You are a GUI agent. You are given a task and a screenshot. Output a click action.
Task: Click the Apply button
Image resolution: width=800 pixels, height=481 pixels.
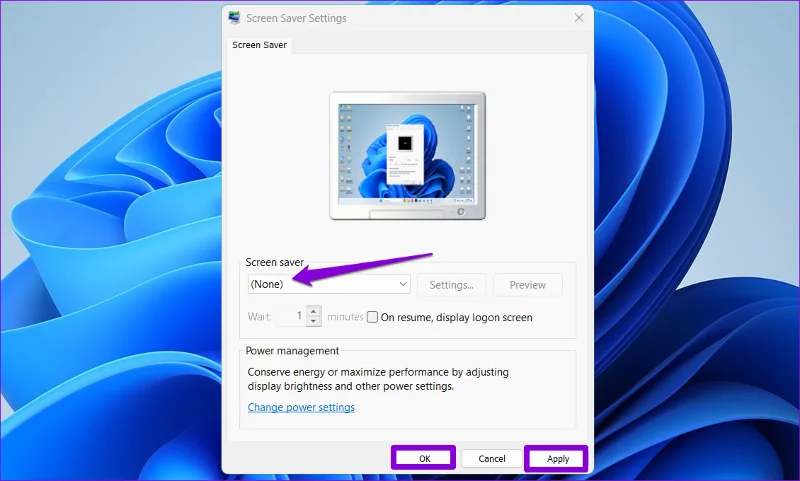557,458
